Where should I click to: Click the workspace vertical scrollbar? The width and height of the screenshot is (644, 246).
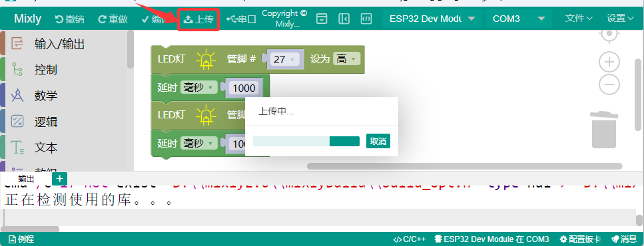click(x=638, y=95)
